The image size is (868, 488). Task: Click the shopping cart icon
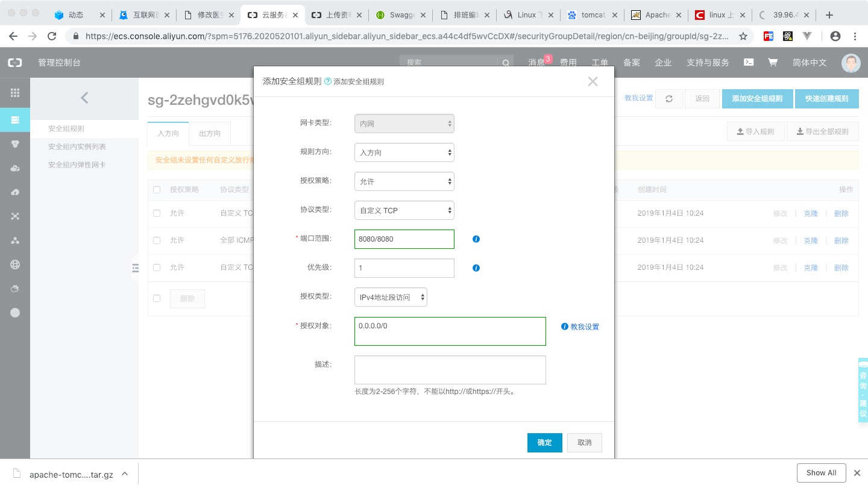pyautogui.click(x=772, y=62)
